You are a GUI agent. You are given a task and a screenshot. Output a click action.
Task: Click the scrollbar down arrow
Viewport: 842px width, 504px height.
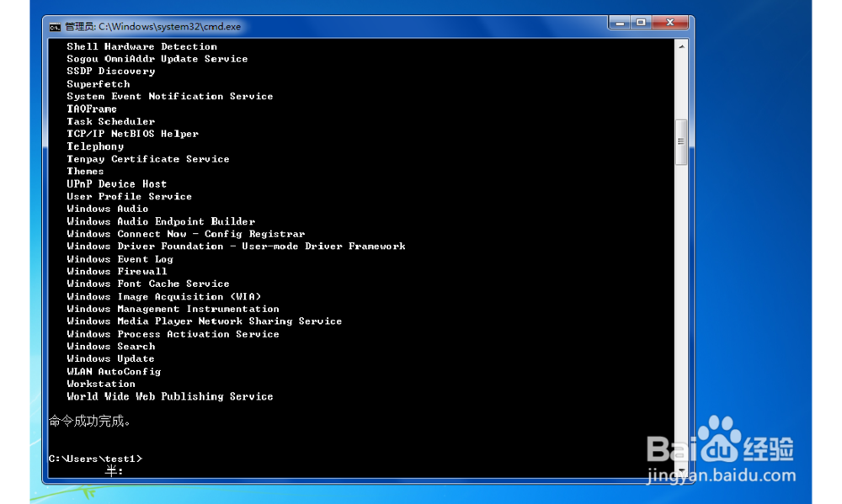[681, 470]
